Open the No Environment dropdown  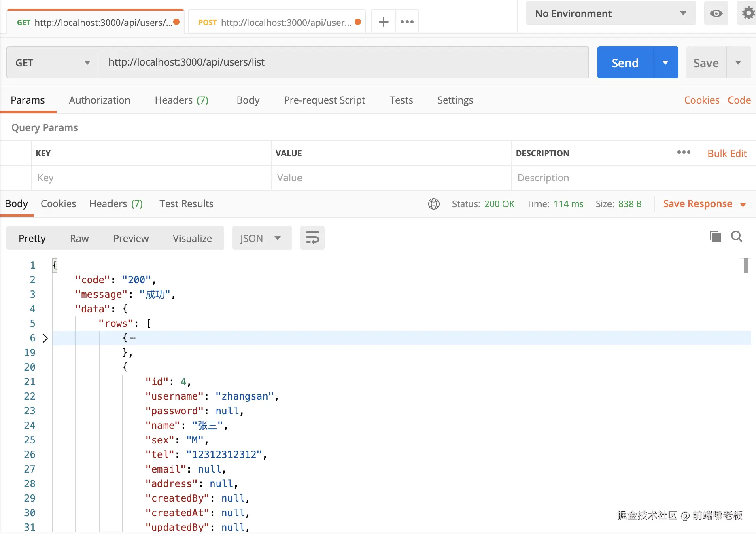click(610, 13)
